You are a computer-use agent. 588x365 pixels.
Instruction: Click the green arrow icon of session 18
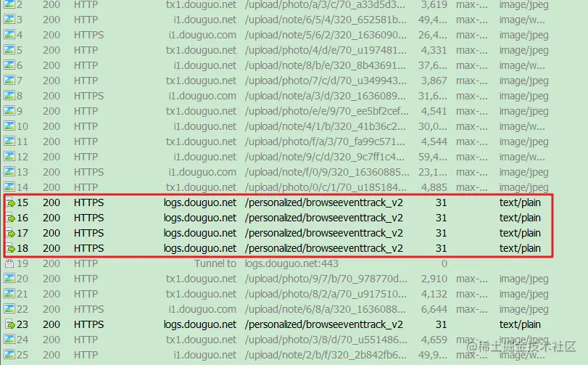tap(10, 248)
